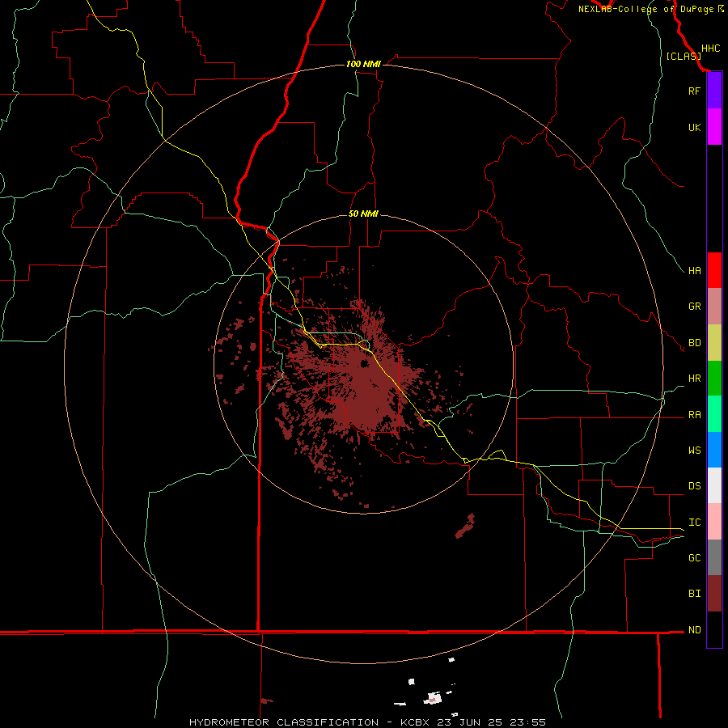Click the isolated echo blob beyond 50 NMI ring
Image resolution: width=728 pixels, height=728 pixels.
tap(465, 527)
